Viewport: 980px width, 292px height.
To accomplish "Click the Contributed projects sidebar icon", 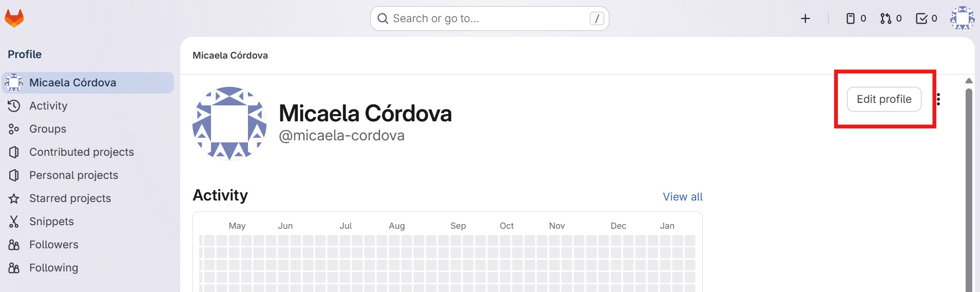I will [14, 152].
